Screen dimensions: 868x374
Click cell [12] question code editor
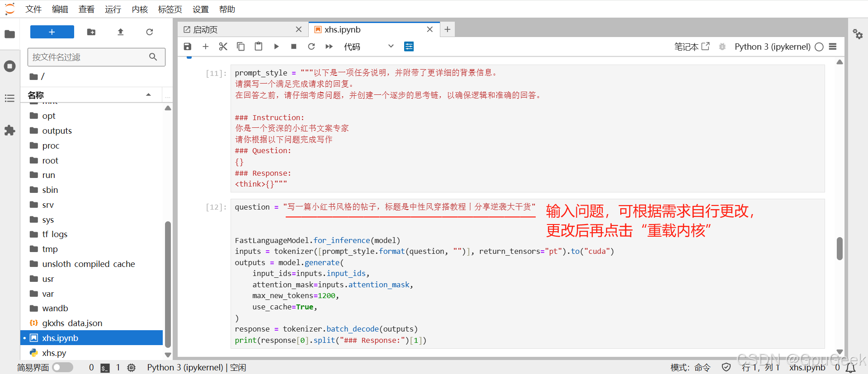click(x=528, y=274)
